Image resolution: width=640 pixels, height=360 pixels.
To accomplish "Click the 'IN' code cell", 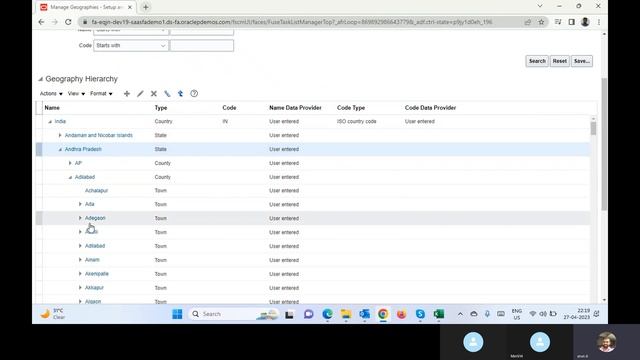I will [225, 121].
